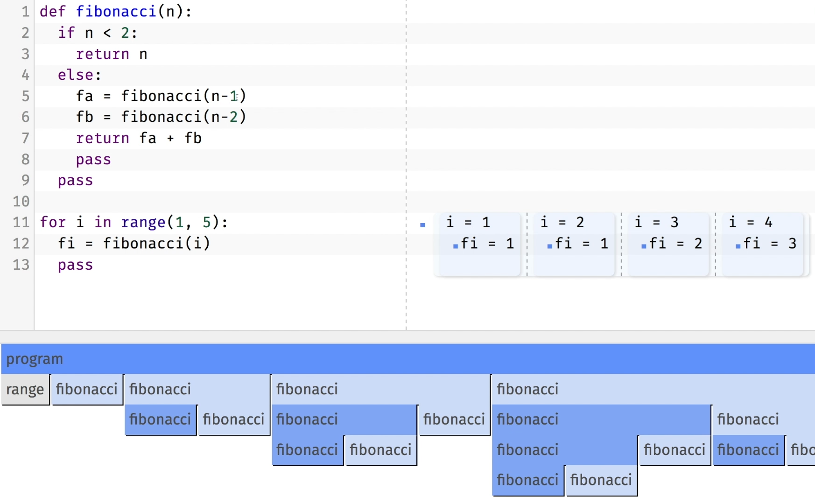This screenshot has height=504, width=815.
Task: Click the fibonacci name in the def line
Action: [116, 11]
